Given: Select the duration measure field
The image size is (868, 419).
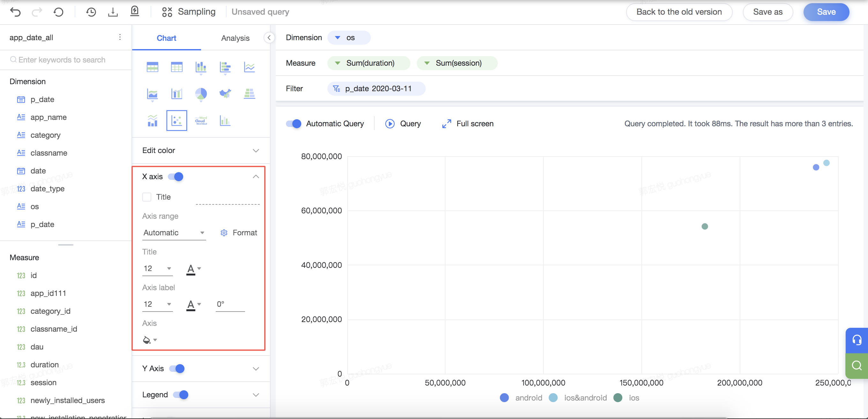Looking at the screenshot, I should point(44,364).
